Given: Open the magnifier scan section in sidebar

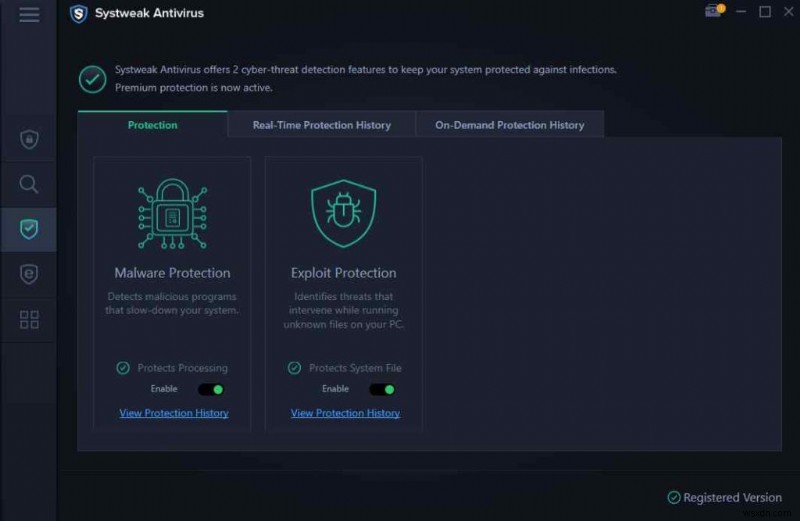Looking at the screenshot, I should (x=29, y=184).
